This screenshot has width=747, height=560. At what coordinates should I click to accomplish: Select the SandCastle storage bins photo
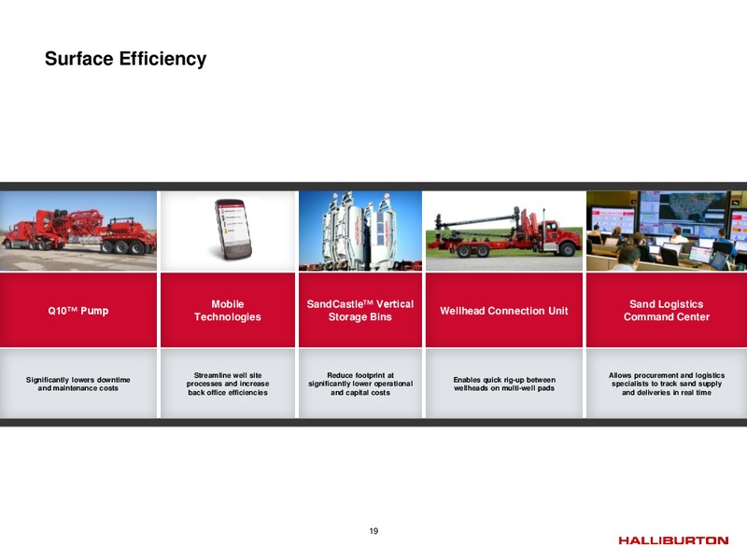point(360,231)
